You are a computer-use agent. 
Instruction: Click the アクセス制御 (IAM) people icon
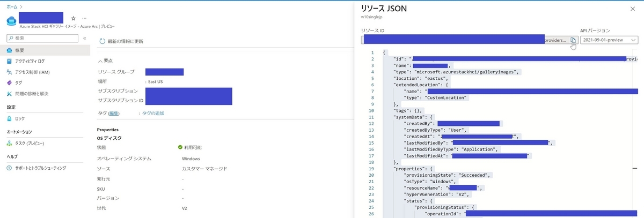coord(9,72)
